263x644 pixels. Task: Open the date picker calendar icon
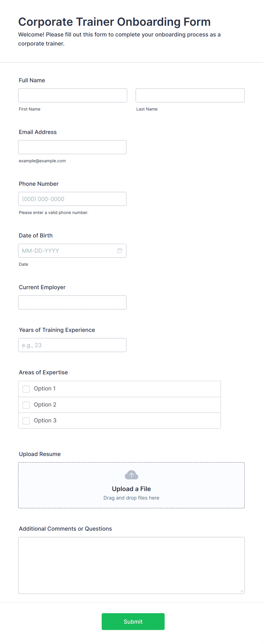(x=120, y=251)
